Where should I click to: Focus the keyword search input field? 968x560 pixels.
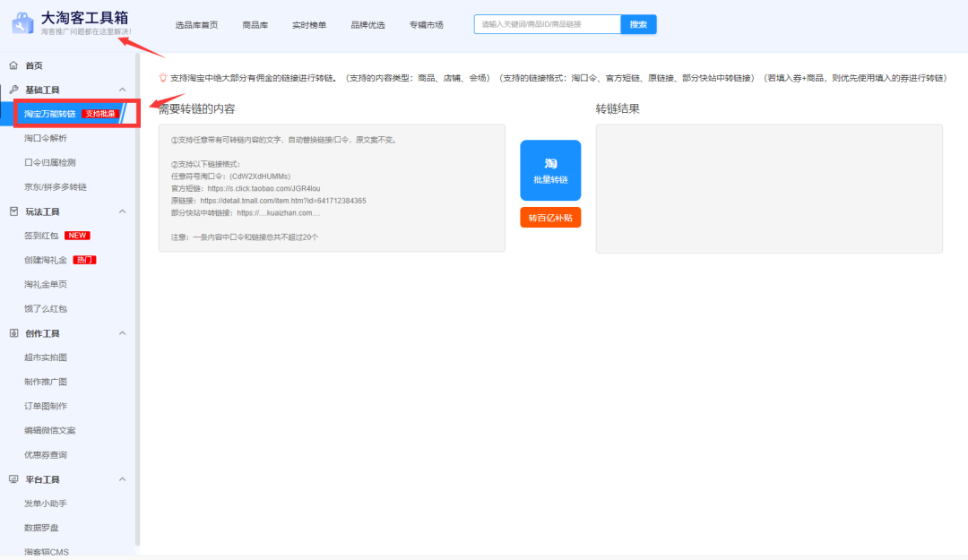547,24
